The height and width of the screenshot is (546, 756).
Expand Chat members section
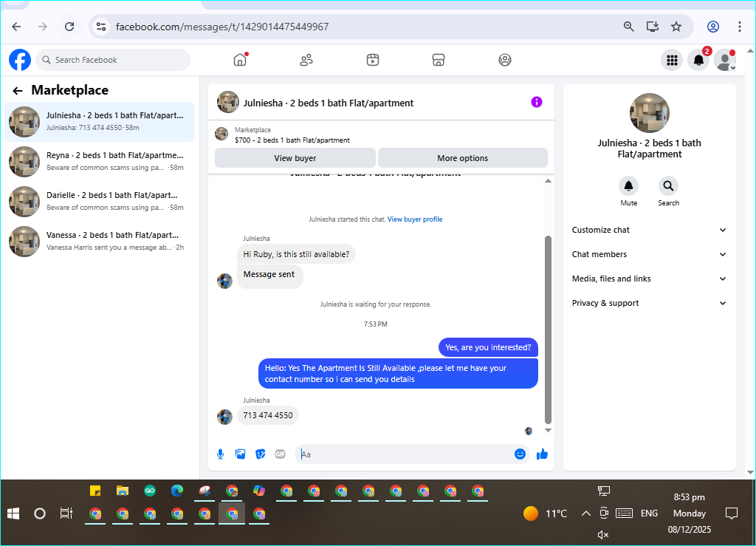(x=650, y=254)
